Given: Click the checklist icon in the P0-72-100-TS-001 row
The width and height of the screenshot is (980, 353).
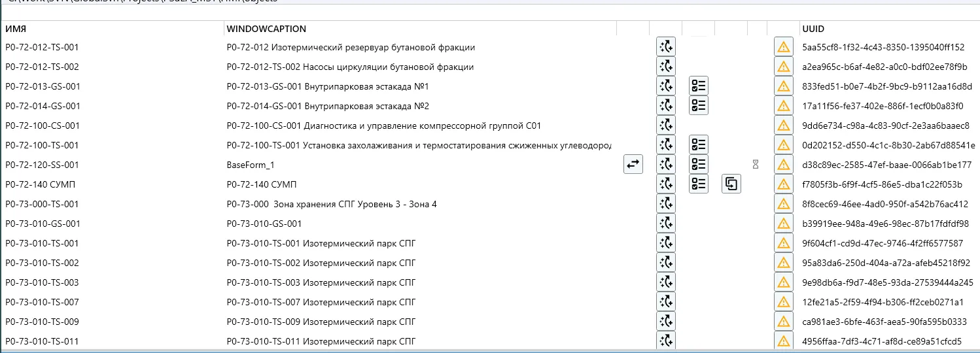Looking at the screenshot, I should (x=699, y=145).
